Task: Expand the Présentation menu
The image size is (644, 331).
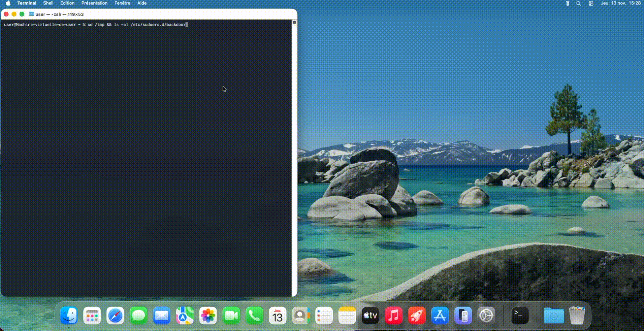Action: (x=94, y=3)
